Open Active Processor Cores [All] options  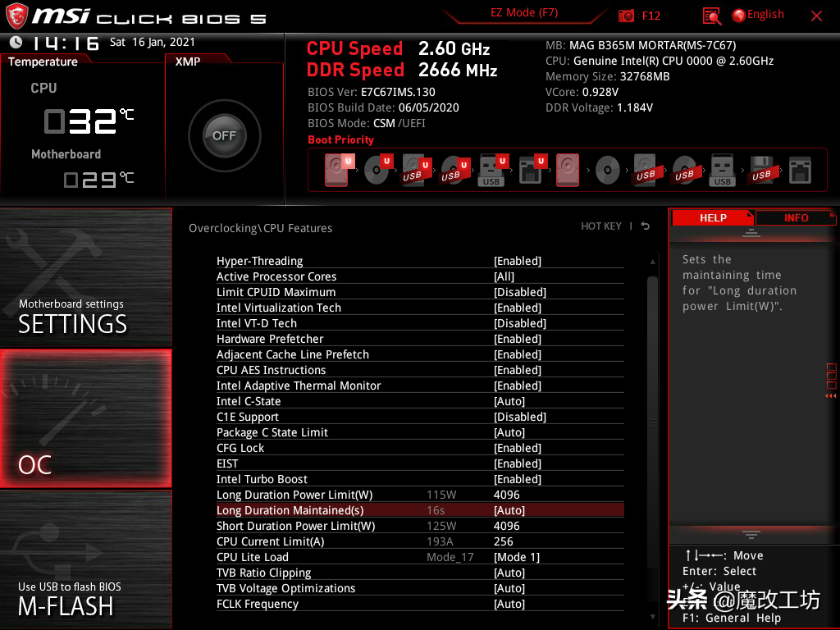pos(504,276)
